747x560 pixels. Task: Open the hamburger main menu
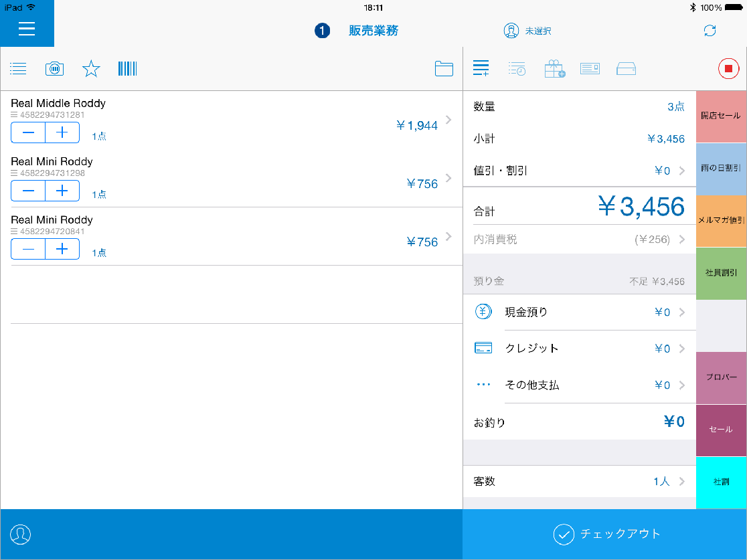coord(27,29)
